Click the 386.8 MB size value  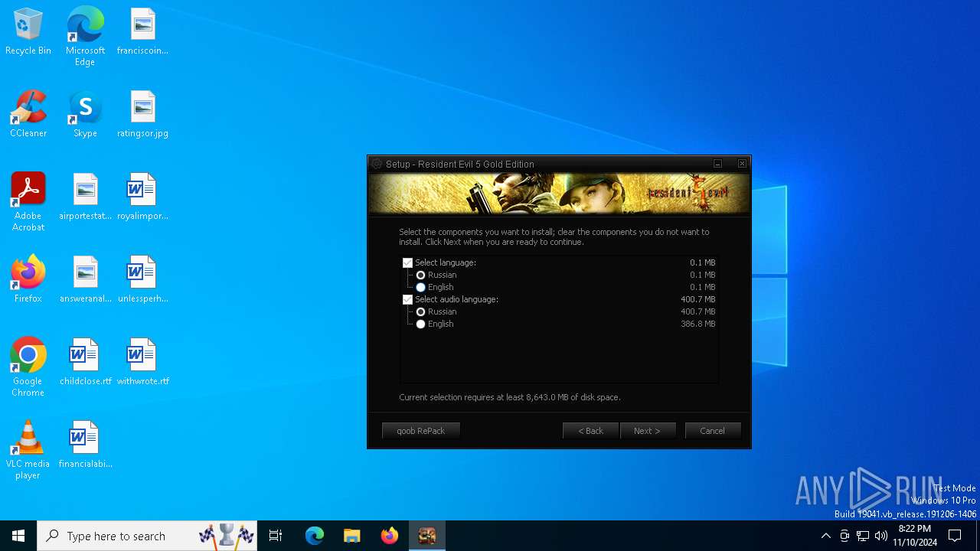click(x=698, y=324)
